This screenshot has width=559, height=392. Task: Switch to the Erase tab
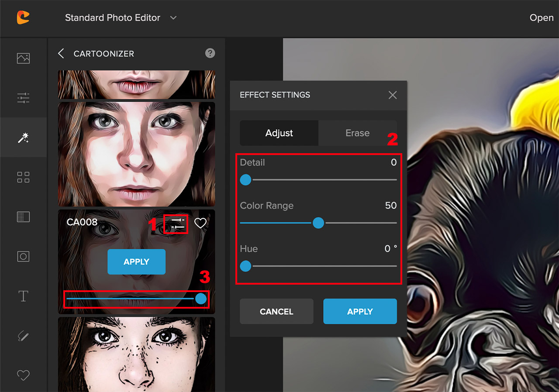tap(358, 133)
